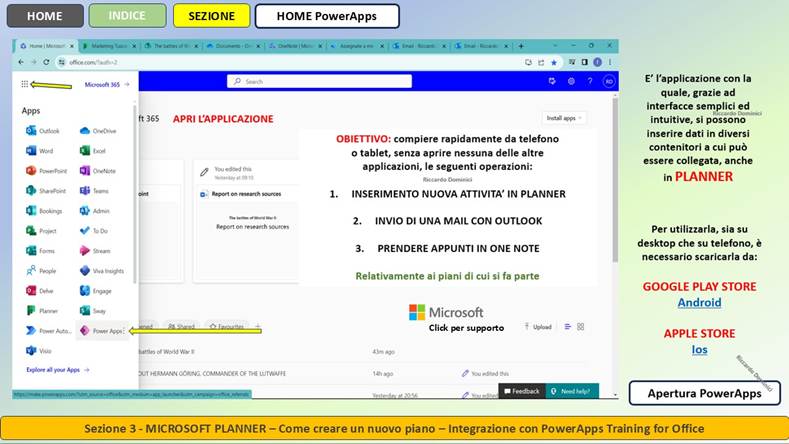Open the Planner app
The height and width of the screenshot is (444, 789).
42,311
